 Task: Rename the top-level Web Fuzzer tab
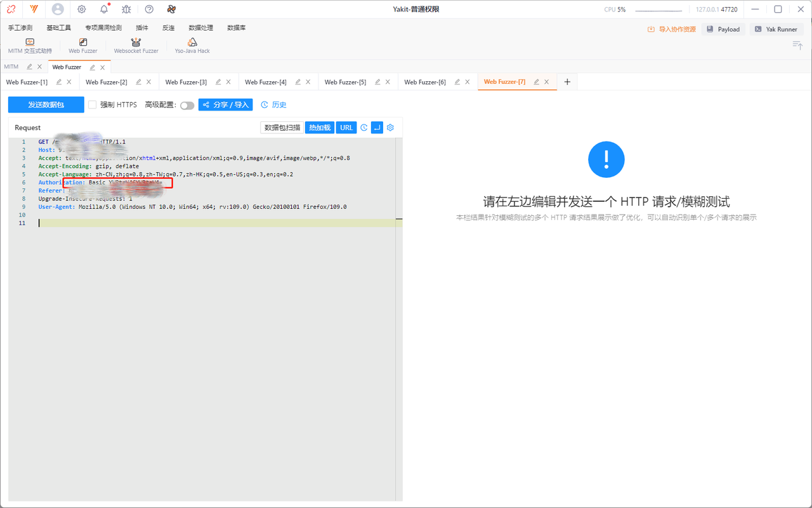point(93,67)
